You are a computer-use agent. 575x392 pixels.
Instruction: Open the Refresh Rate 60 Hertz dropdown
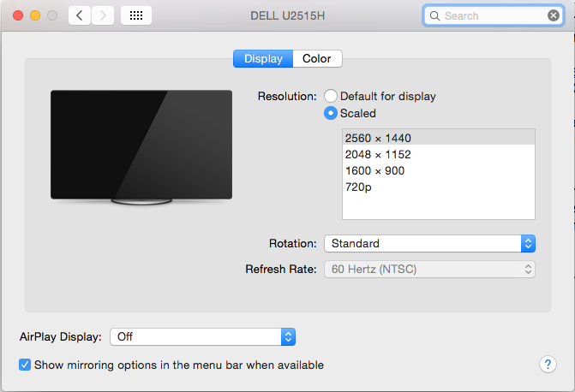coord(429,270)
